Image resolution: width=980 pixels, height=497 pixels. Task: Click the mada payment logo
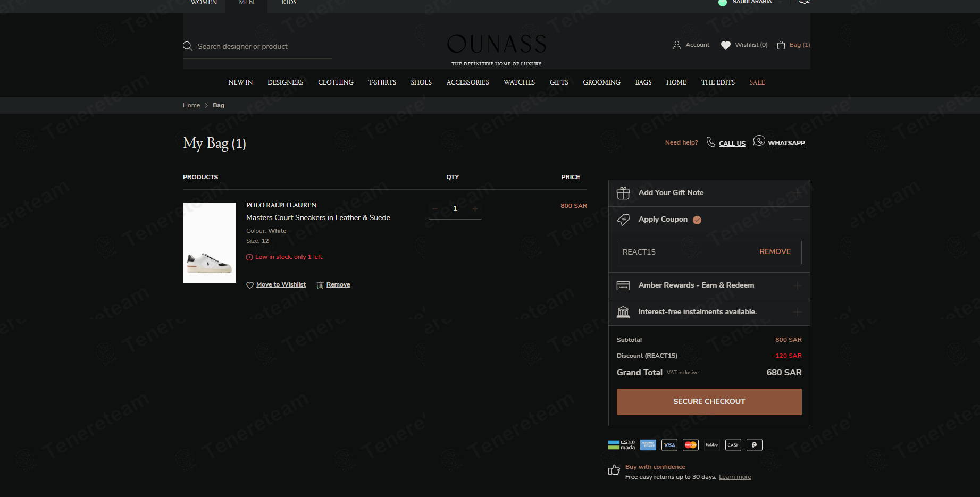[622, 445]
